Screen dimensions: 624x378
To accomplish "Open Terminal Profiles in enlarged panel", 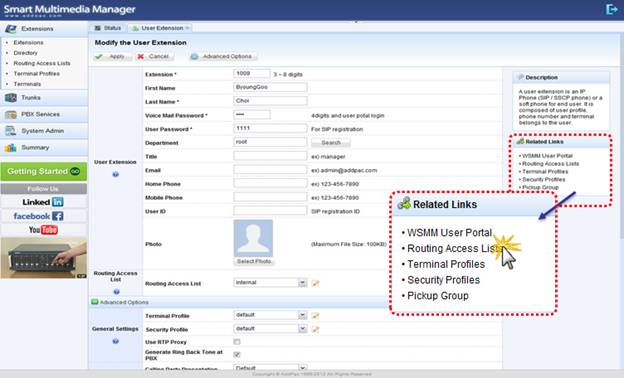I will pyautogui.click(x=446, y=264).
